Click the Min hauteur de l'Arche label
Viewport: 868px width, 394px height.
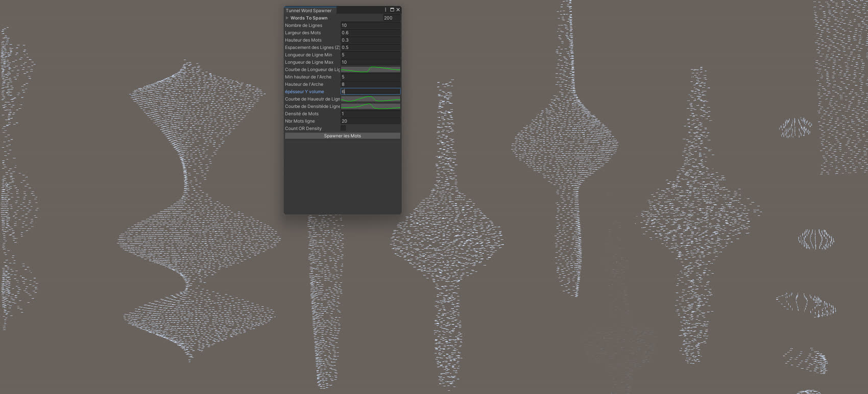coord(308,77)
